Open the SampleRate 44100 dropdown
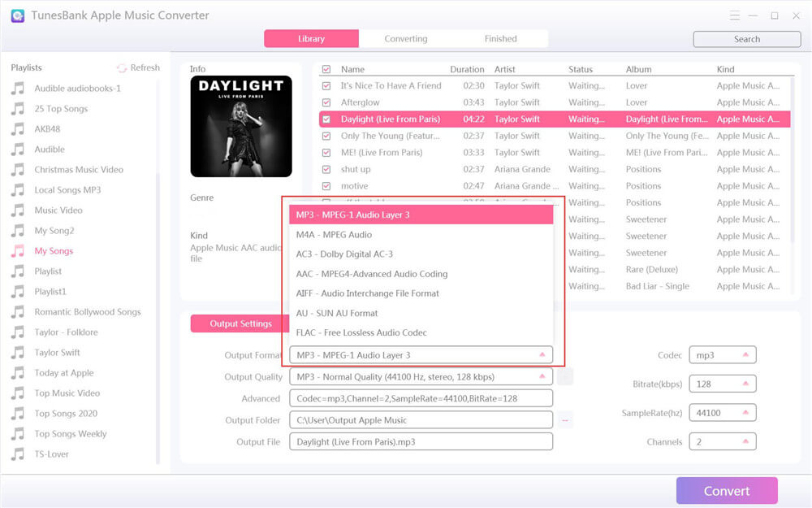Viewport: 812px width, 508px height. (723, 413)
